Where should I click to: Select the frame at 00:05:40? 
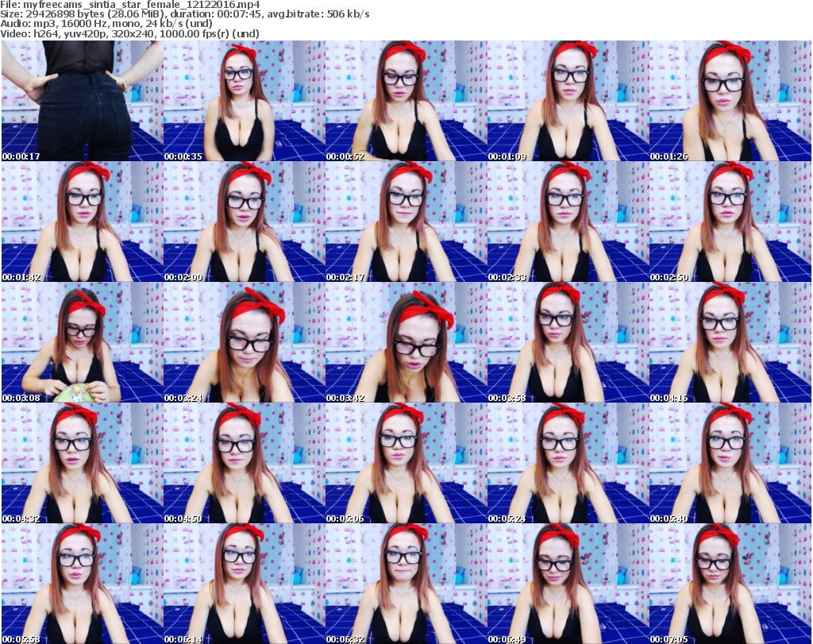[x=730, y=464]
